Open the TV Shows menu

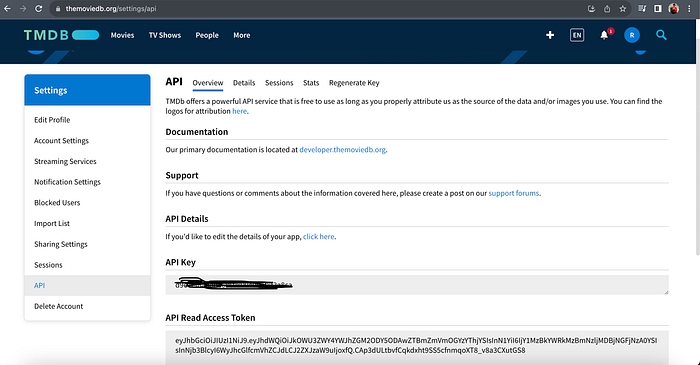pos(165,35)
